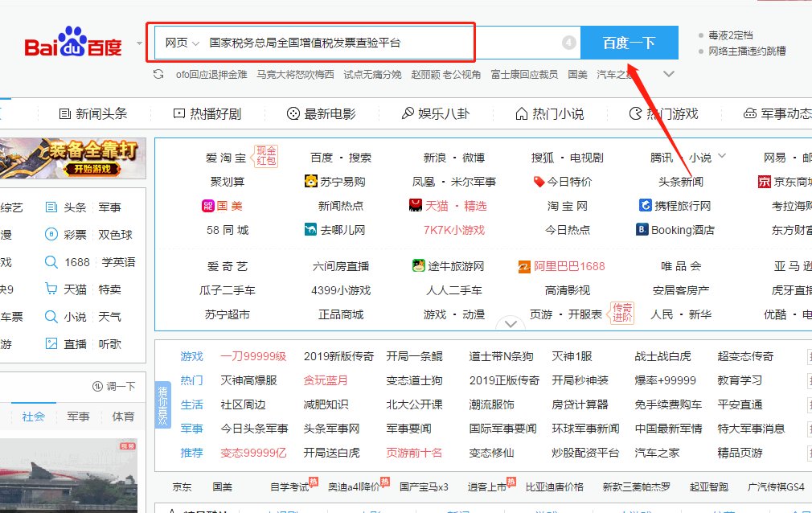Open 直播 via the picture icon
The image size is (812, 513).
(x=51, y=342)
